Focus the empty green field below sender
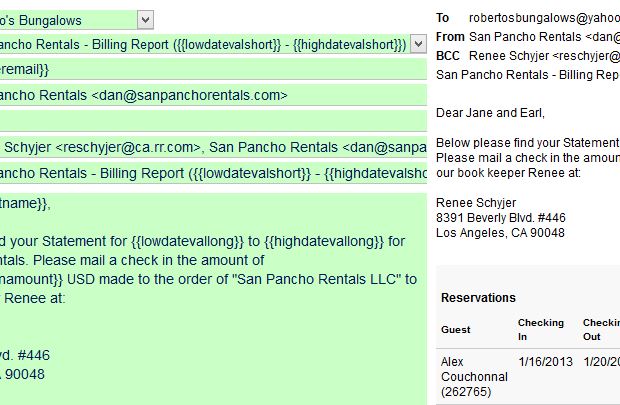The width and height of the screenshot is (620, 405). click(212, 121)
